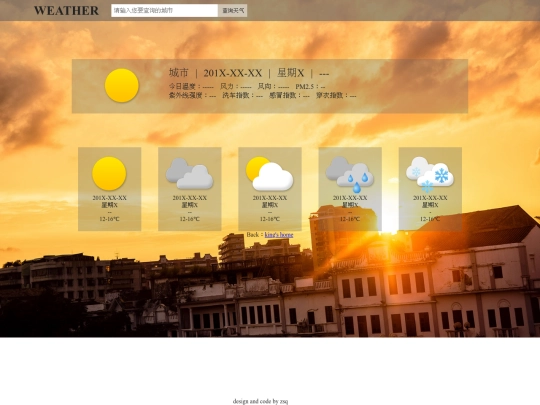Click the 星期X weekday in today's panel header
Image resolution: width=540 pixels, height=405 pixels.
[x=291, y=73]
